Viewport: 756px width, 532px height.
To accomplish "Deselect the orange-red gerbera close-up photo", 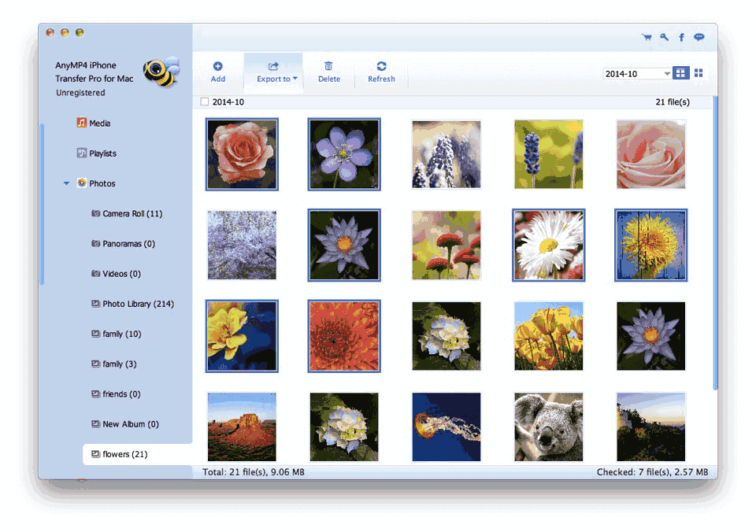I will click(344, 336).
